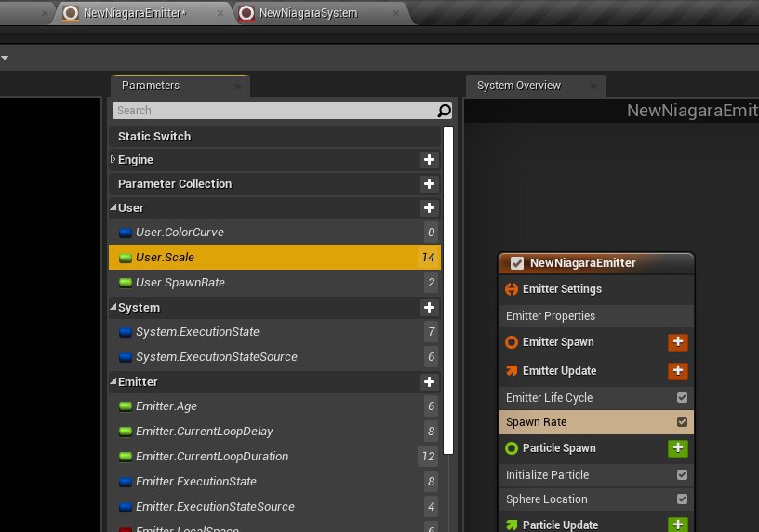Screen dimensions: 759x532
Task: Select the Spawn Rate module
Action: pyautogui.click(x=596, y=422)
